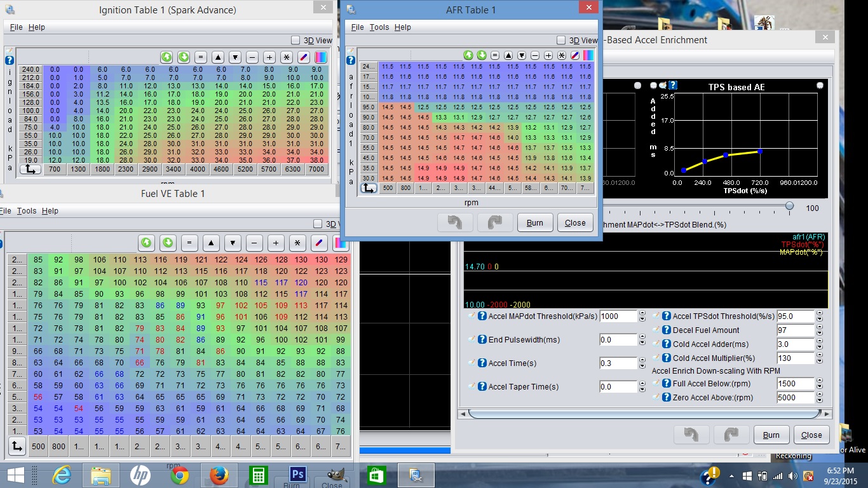Click increment triangle icon in Fuel VE toolbar

click(x=211, y=243)
